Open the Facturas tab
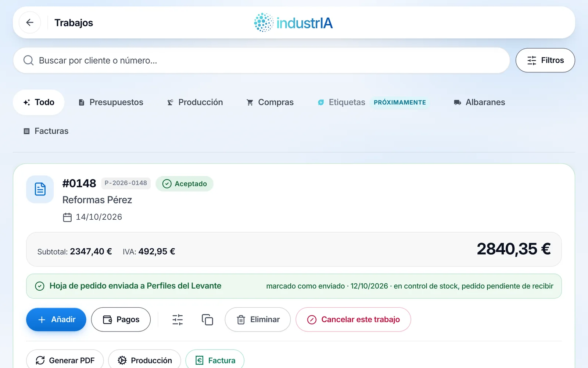The width and height of the screenshot is (588, 368). 46,131
